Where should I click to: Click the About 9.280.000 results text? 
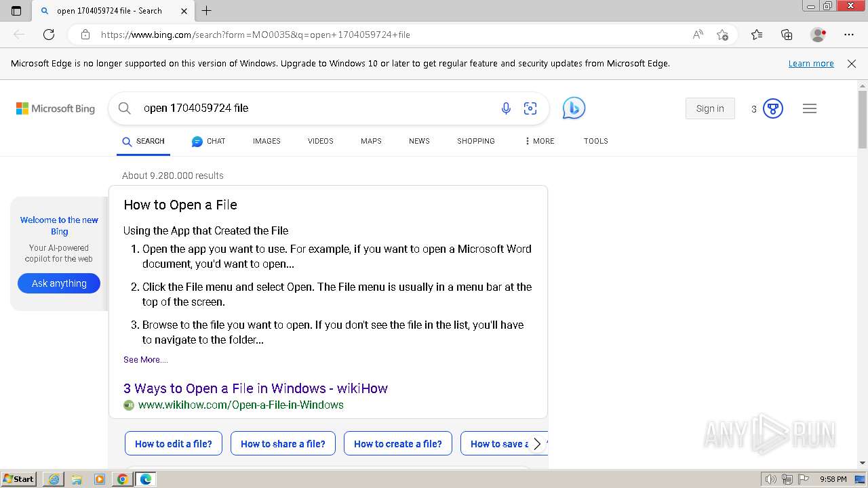pyautogui.click(x=173, y=176)
